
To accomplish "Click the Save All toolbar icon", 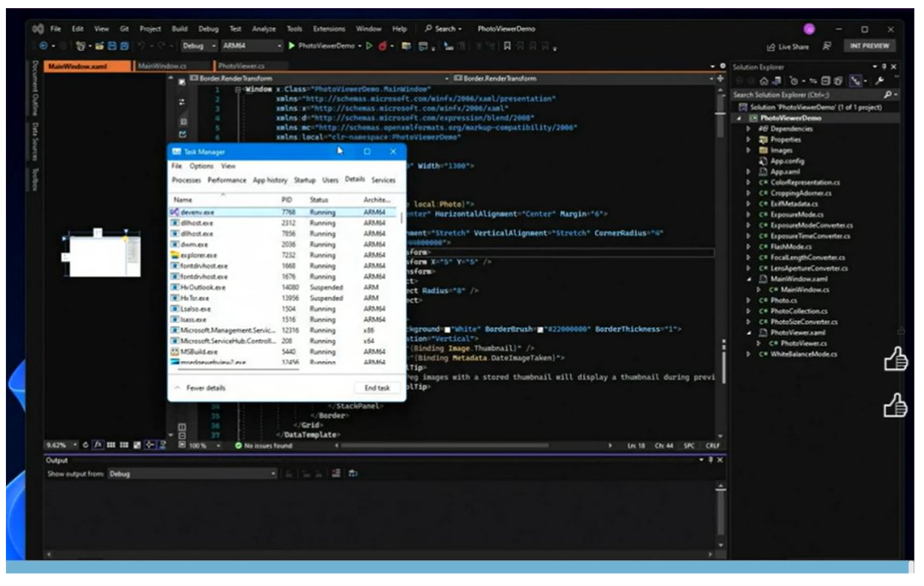I will click(x=124, y=46).
